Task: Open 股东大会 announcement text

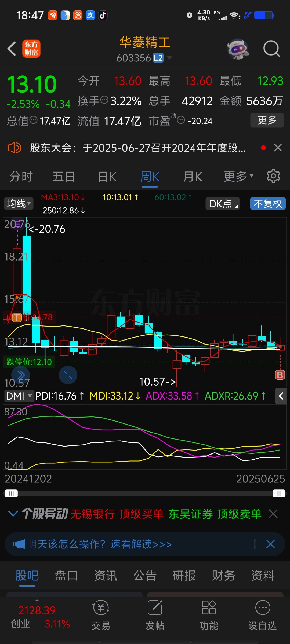Action: [x=138, y=148]
